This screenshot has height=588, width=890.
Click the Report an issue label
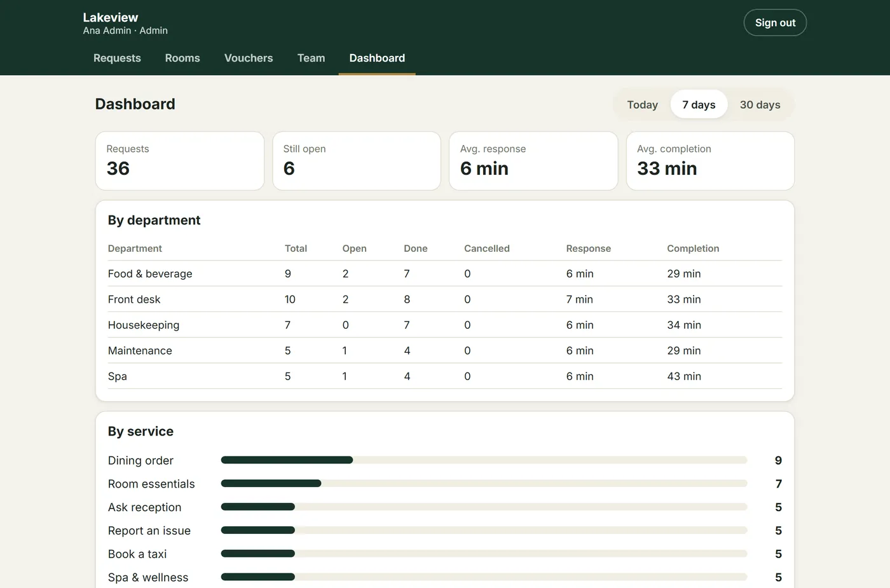pyautogui.click(x=149, y=531)
